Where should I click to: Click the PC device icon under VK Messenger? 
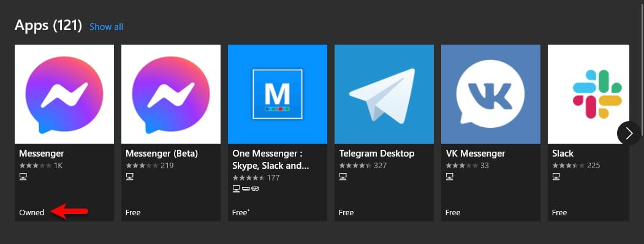click(450, 177)
